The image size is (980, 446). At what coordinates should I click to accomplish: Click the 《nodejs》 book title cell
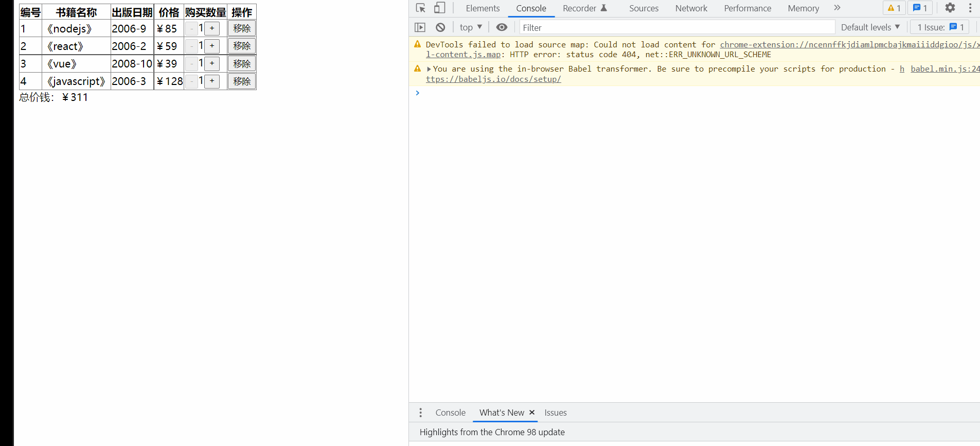[76, 29]
